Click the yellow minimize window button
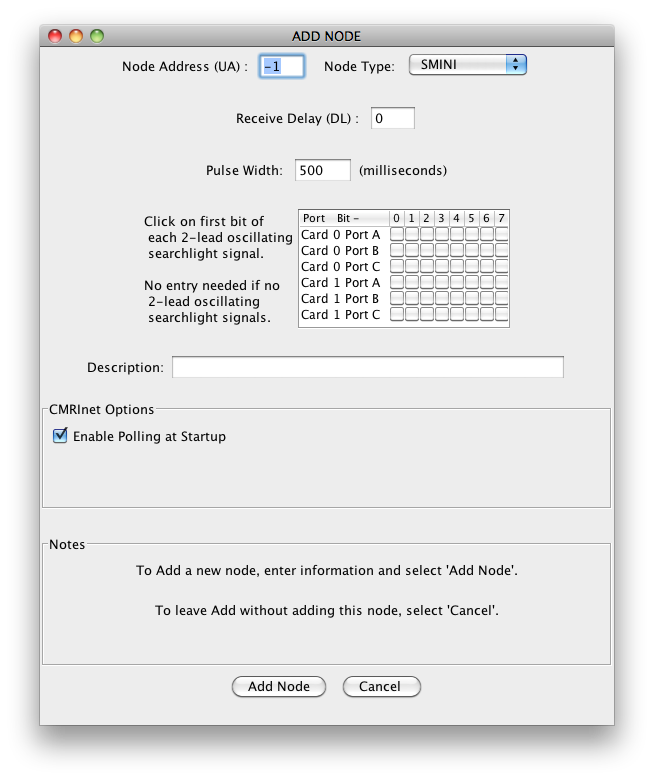Image resolution: width=654 pixels, height=780 pixels. 76,36
